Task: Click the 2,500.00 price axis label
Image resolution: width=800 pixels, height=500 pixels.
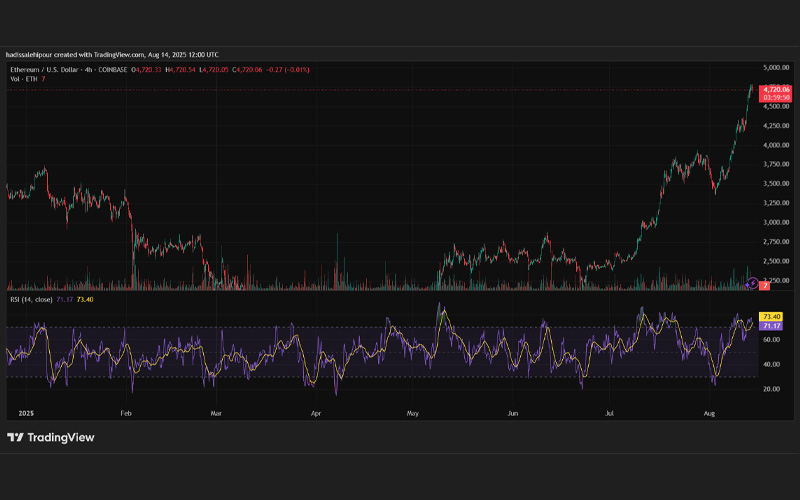Action: 776,261
